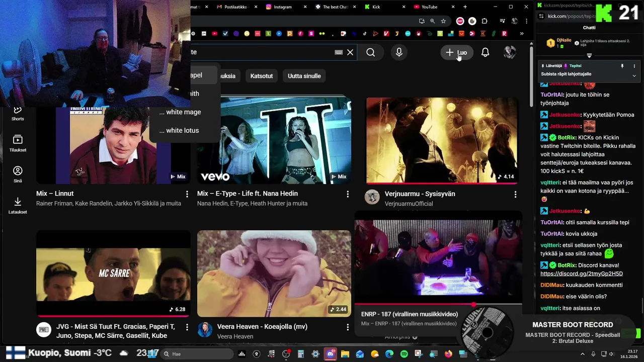Seek on the ENRP - 187 preview progress bar
The width and height of the screenshot is (644, 362).
tap(438, 305)
